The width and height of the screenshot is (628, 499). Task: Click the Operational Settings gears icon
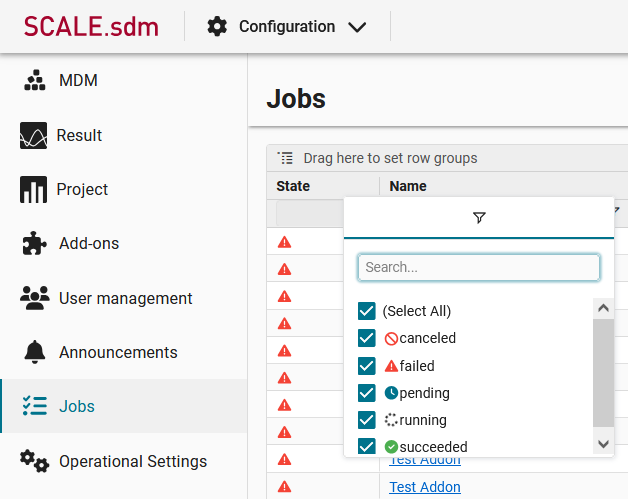35,461
